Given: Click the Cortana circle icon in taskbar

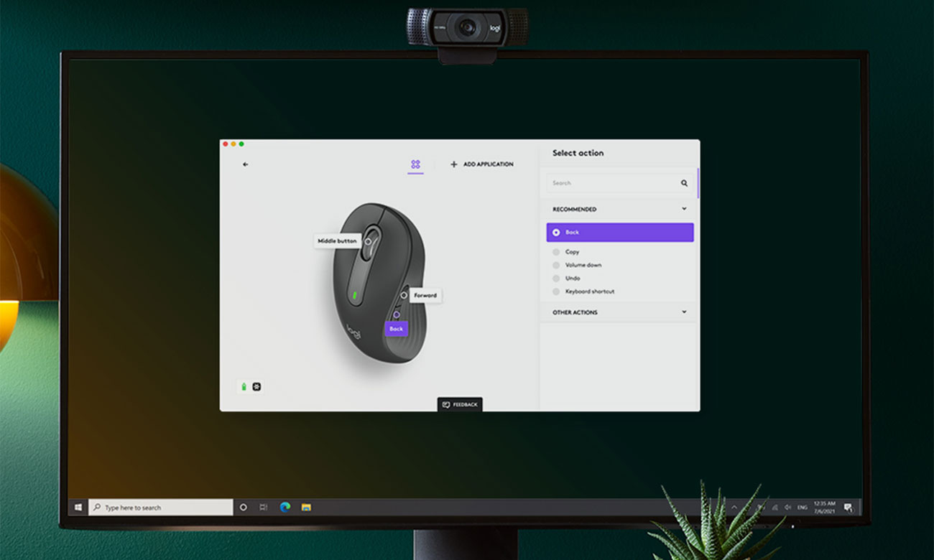Looking at the screenshot, I should click(x=243, y=508).
